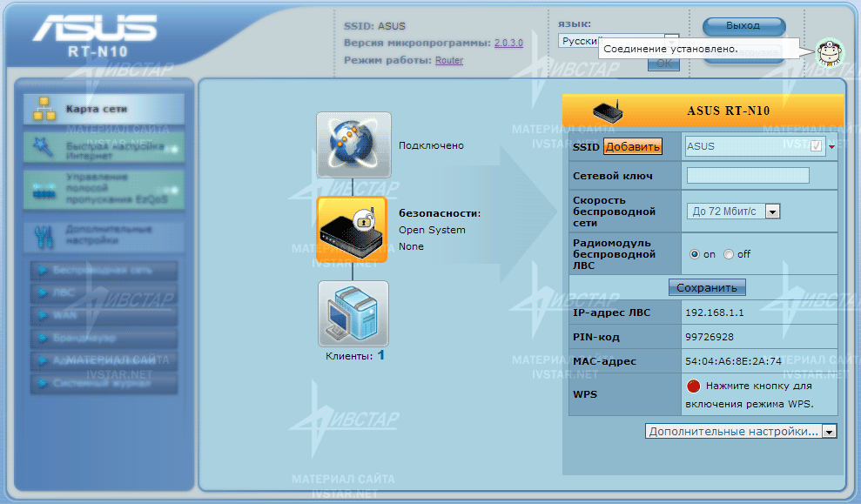Open firmware version link 2.0.3.0
The width and height of the screenshot is (861, 504).
point(508,43)
